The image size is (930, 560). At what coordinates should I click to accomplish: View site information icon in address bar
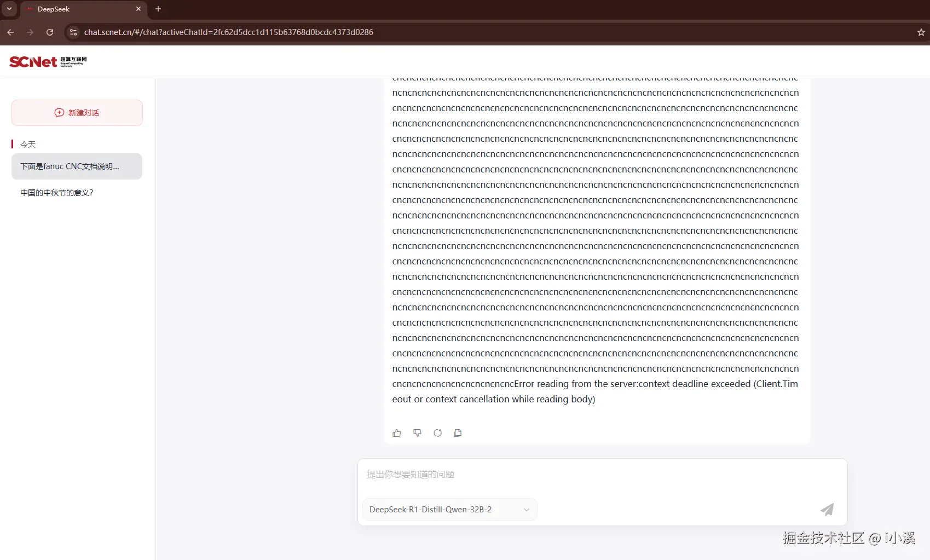(73, 32)
